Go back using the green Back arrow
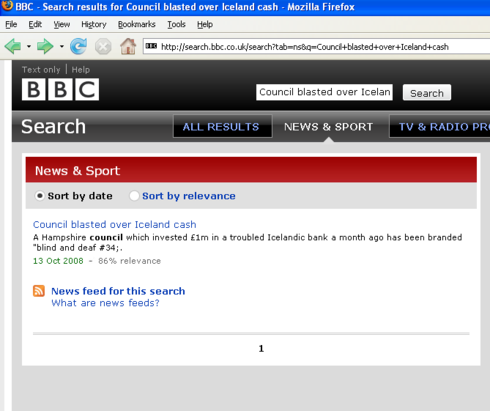The image size is (490, 411). click(13, 46)
